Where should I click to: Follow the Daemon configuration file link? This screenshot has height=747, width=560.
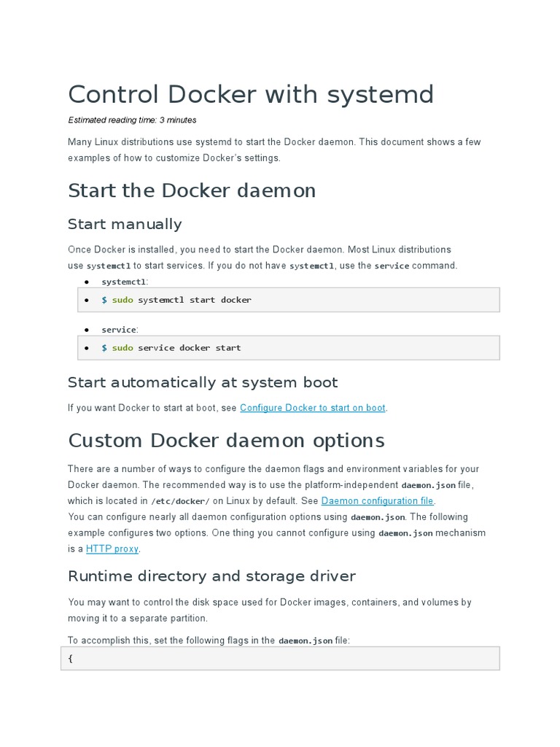pos(377,501)
